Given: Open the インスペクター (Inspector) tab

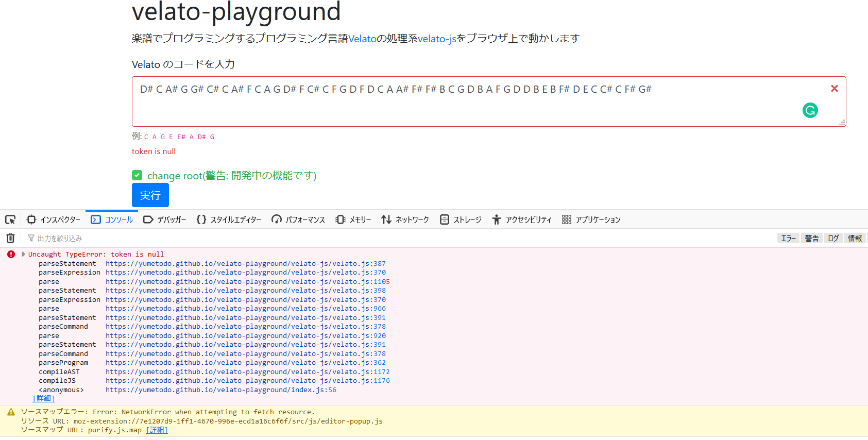Looking at the screenshot, I should click(x=54, y=220).
